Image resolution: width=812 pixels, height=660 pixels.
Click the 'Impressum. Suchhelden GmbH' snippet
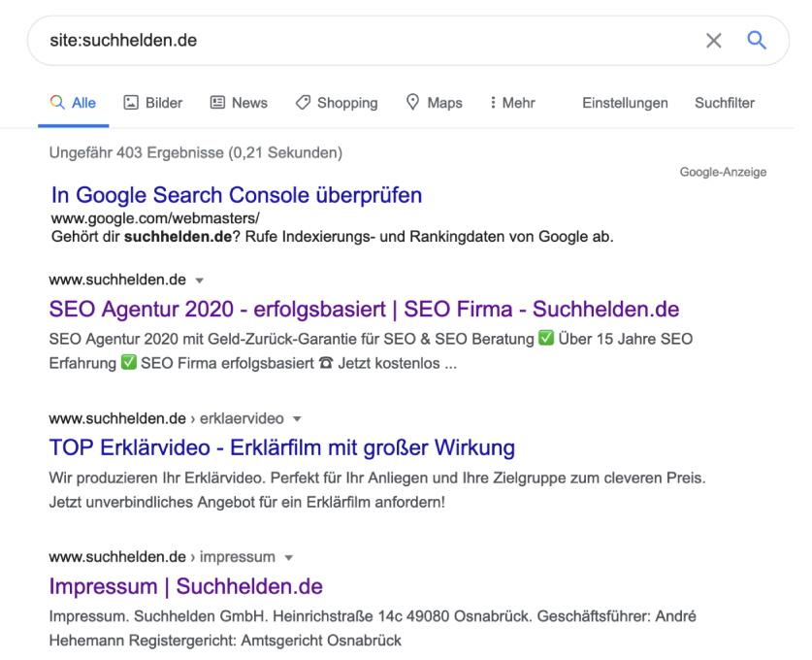373,628
